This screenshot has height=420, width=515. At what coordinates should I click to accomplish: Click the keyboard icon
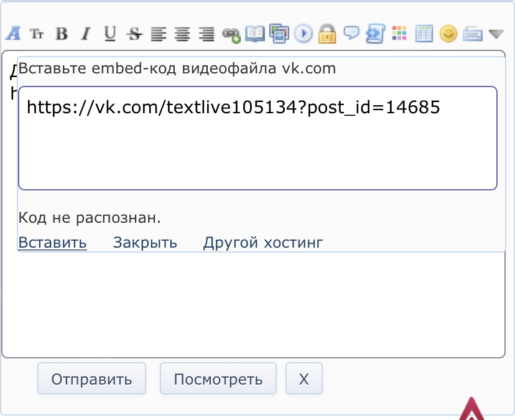(x=473, y=34)
